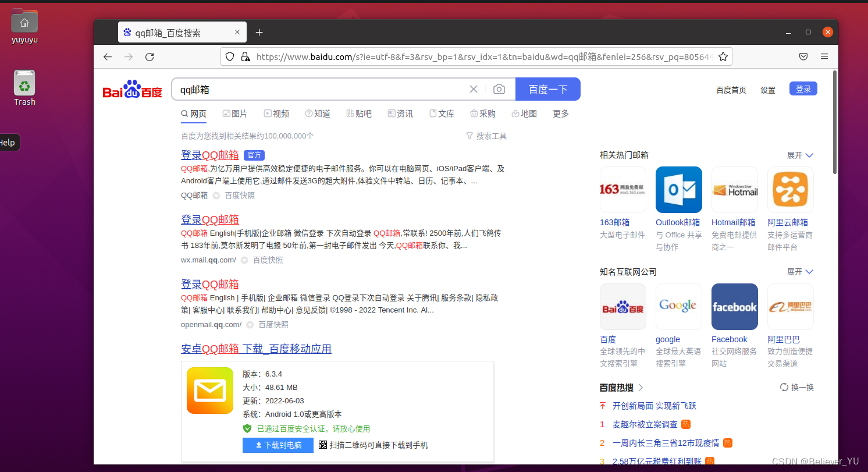Screen dimensions: 868x472
Task: Bookmark this page with the star icon
Action: (x=723, y=56)
